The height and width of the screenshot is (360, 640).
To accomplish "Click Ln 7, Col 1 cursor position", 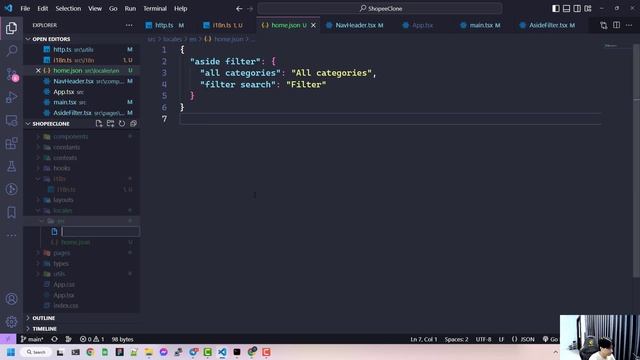I will pyautogui.click(x=424, y=339).
